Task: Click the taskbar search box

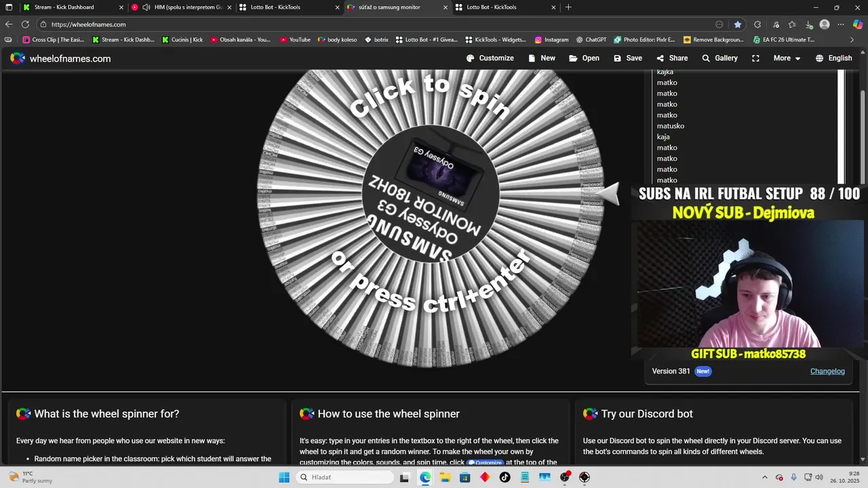Action: [x=343, y=477]
